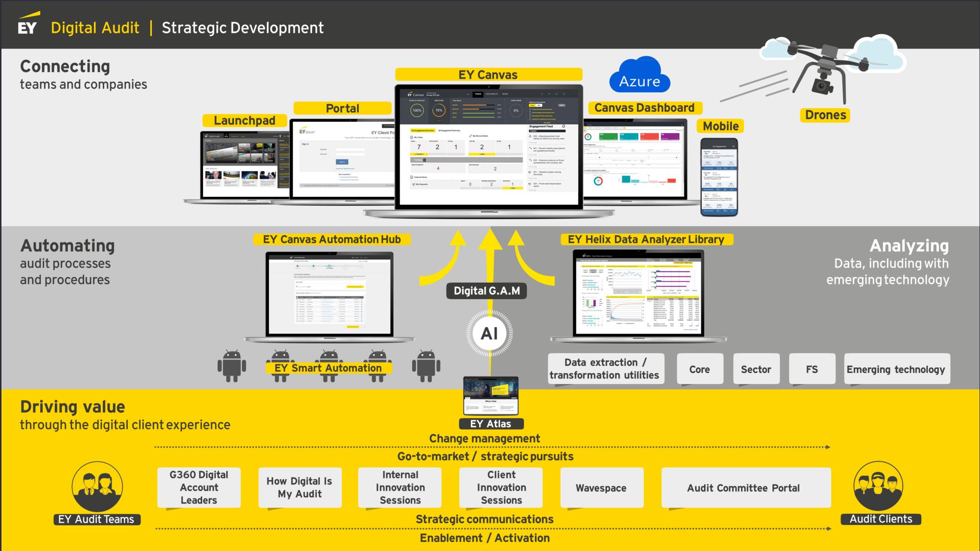
Task: Click the Digital G.A.M label
Action: coord(487,291)
